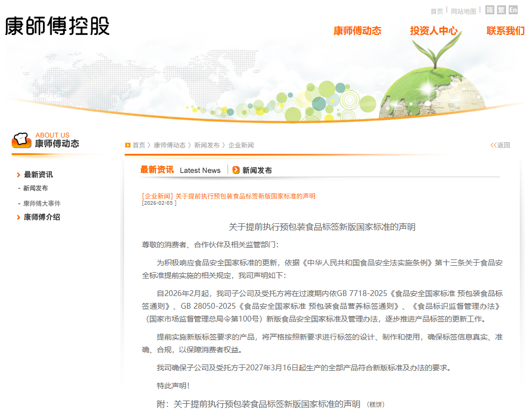This screenshot has width=532, height=417.
Task: Switch to Traditional Chinese with 繁 icon
Action: pos(501,10)
